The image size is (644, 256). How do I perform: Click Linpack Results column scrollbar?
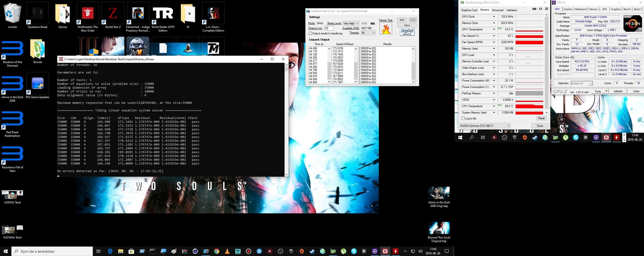click(413, 65)
